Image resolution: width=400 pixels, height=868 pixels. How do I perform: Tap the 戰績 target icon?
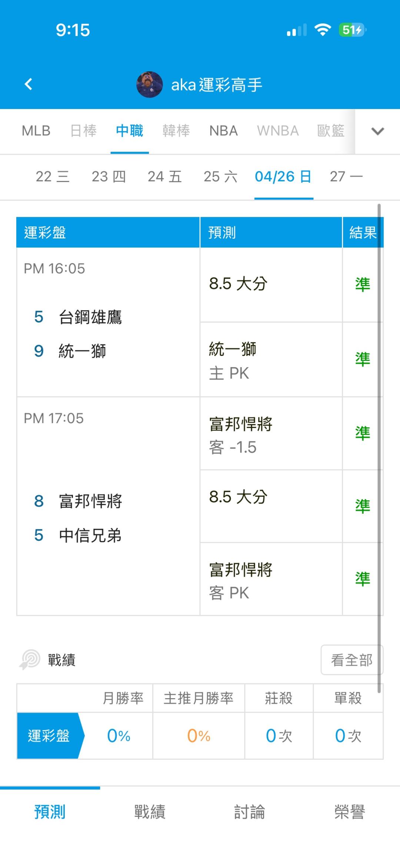[x=30, y=660]
